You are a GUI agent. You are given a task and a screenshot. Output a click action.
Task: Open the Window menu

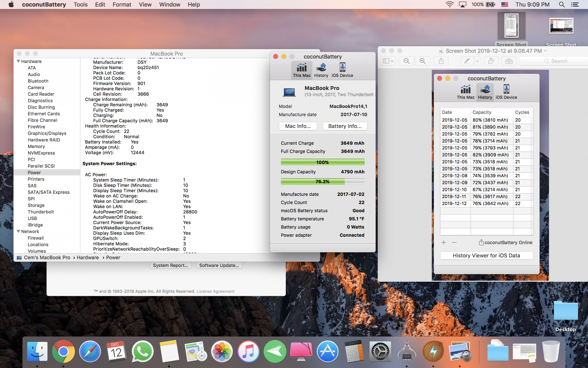tap(170, 4)
